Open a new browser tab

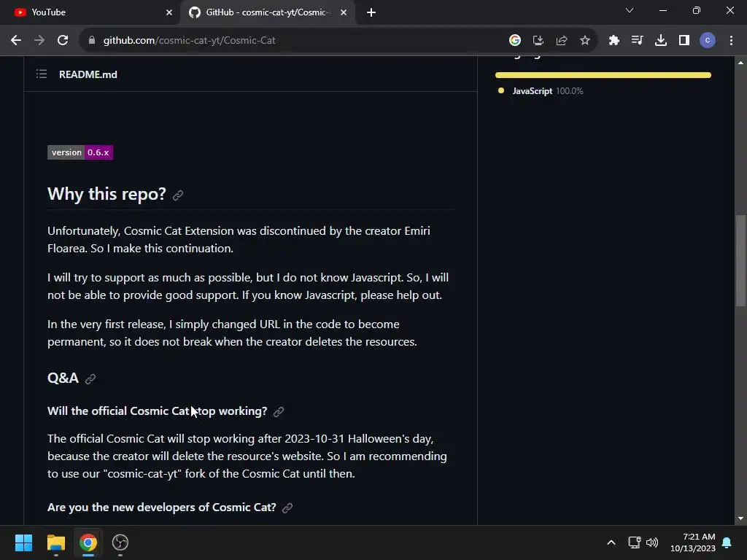pos(371,12)
